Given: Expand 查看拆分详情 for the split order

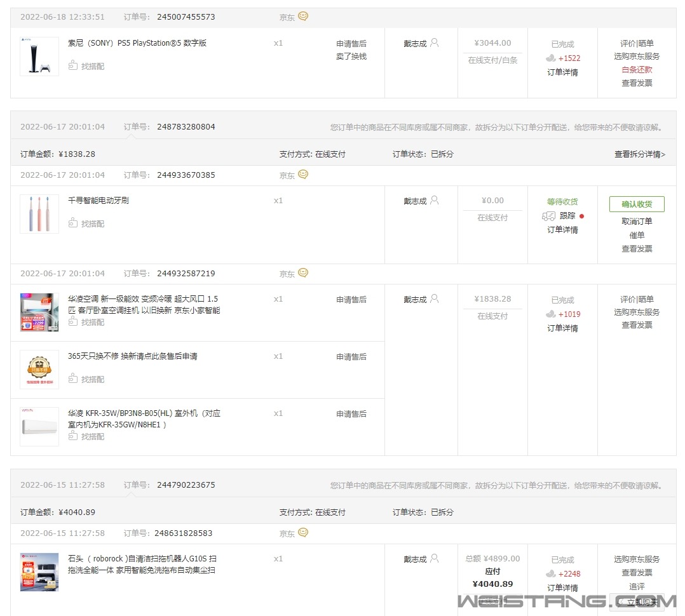Looking at the screenshot, I should pyautogui.click(x=639, y=154).
